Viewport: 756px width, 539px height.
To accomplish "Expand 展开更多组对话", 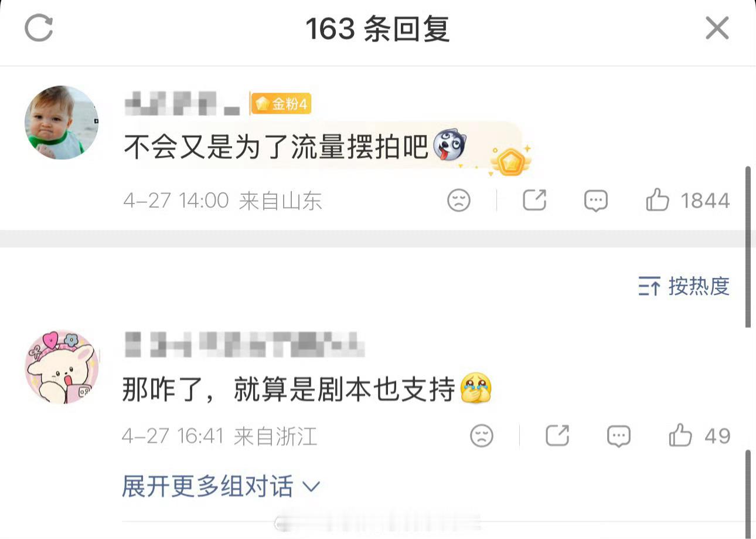I will pos(221,487).
